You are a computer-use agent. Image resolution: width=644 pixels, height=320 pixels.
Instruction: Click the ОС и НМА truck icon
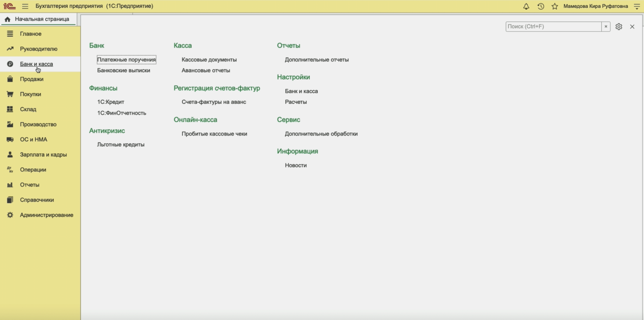pos(10,139)
